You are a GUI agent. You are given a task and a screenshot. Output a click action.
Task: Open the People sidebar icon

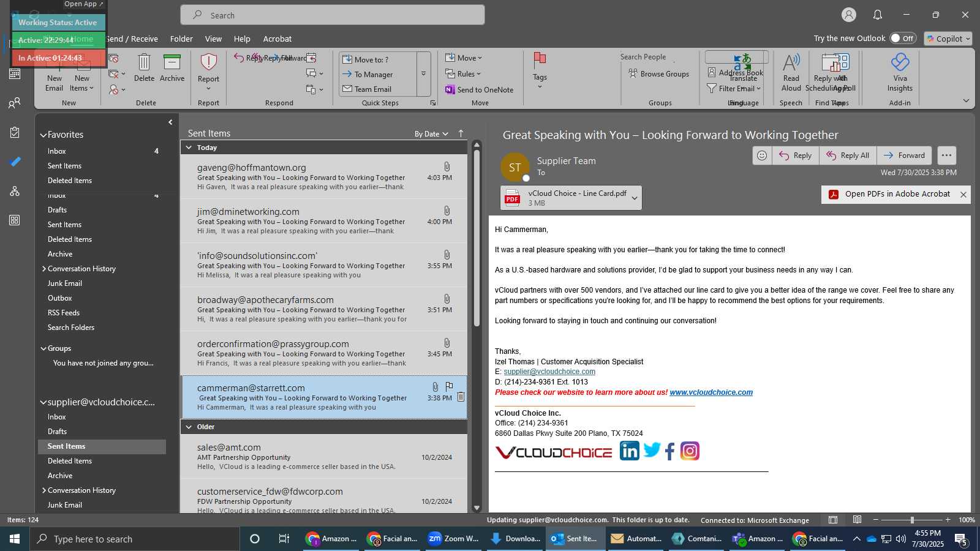tap(15, 103)
